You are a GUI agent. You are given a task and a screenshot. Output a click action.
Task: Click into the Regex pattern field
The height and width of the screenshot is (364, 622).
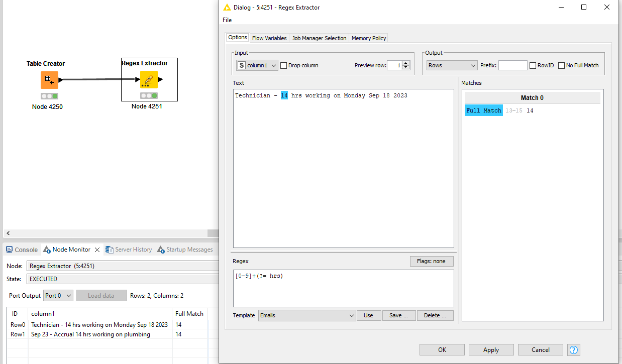[x=344, y=288]
